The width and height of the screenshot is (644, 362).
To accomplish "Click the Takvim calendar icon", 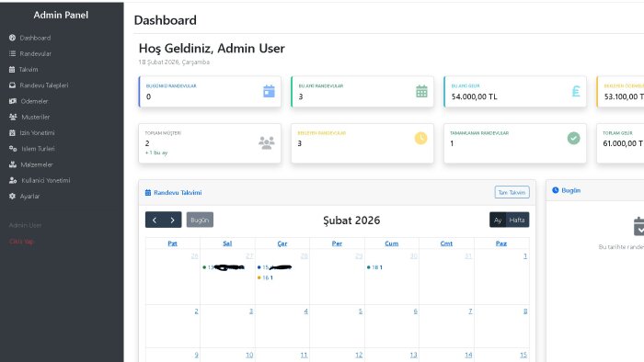I will (x=12, y=69).
